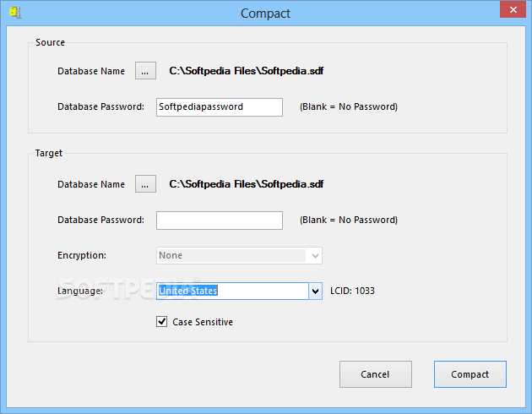Click the Target Blank = No Password hint
The width and height of the screenshot is (532, 414).
tap(349, 221)
